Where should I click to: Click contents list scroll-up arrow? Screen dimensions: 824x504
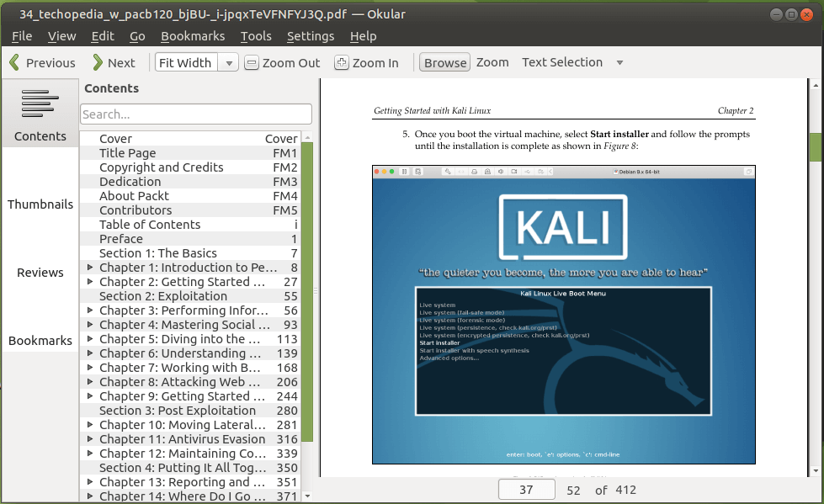[x=307, y=136]
